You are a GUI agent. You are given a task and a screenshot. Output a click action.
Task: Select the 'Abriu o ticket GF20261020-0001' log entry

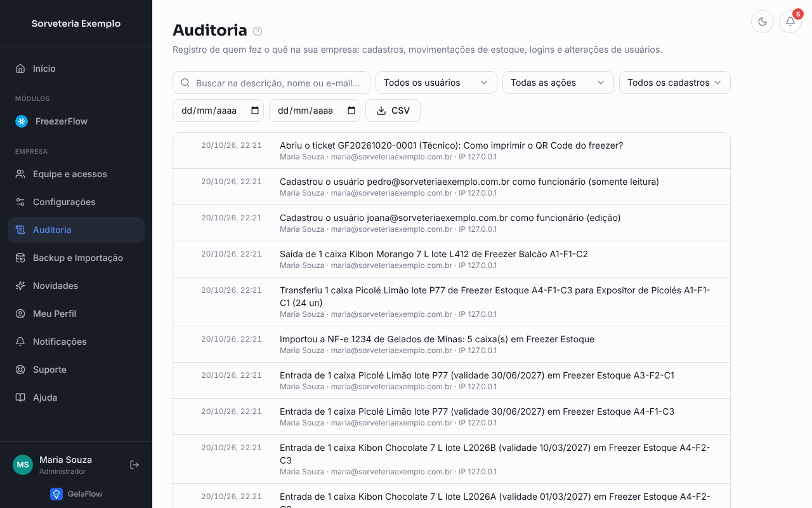(452, 150)
